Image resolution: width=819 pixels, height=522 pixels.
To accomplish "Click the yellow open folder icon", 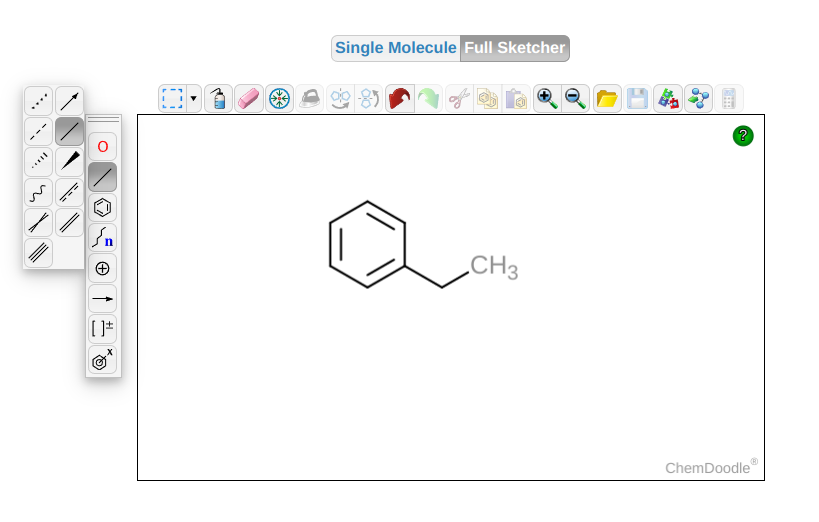I will pyautogui.click(x=607, y=98).
